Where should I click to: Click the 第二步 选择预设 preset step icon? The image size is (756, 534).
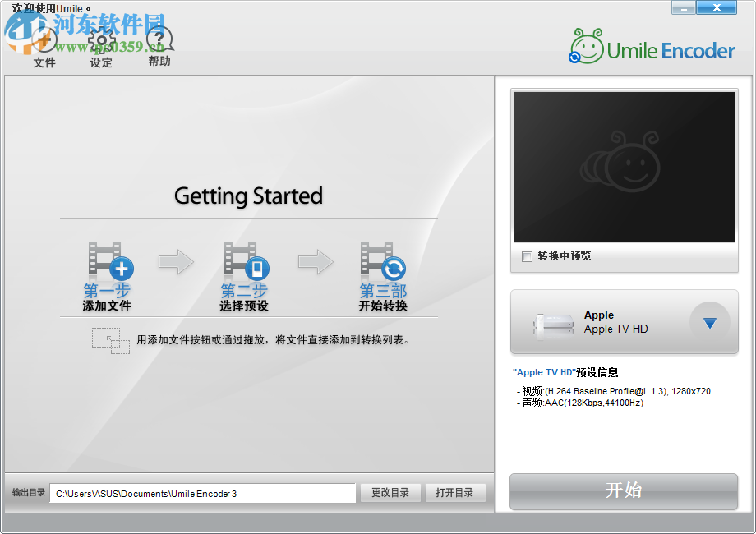point(246,261)
